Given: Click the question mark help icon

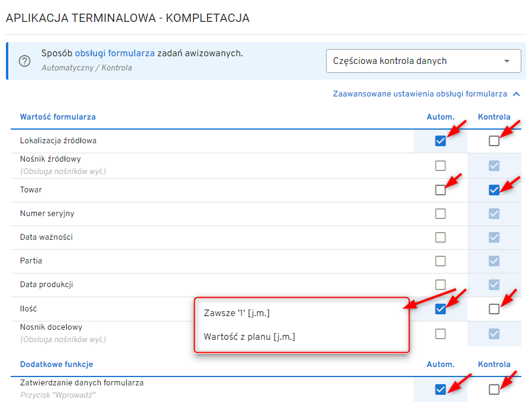Looking at the screenshot, I should click(x=25, y=61).
